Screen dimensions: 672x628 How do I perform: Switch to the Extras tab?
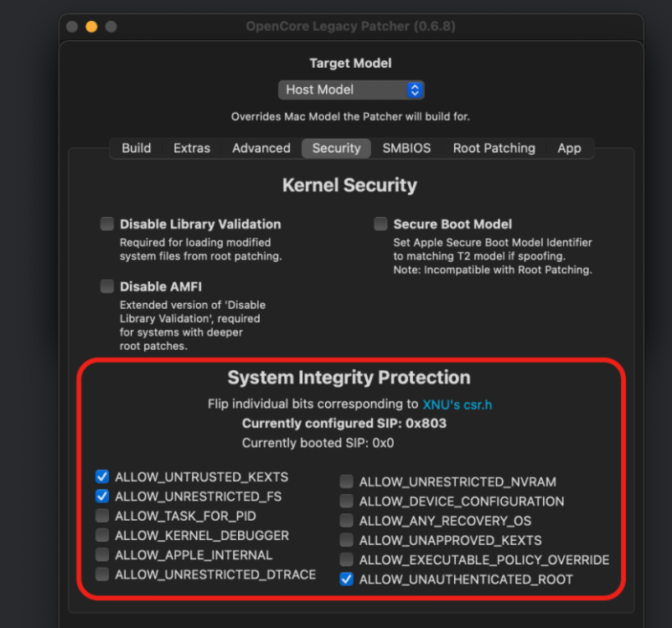pyautogui.click(x=192, y=148)
